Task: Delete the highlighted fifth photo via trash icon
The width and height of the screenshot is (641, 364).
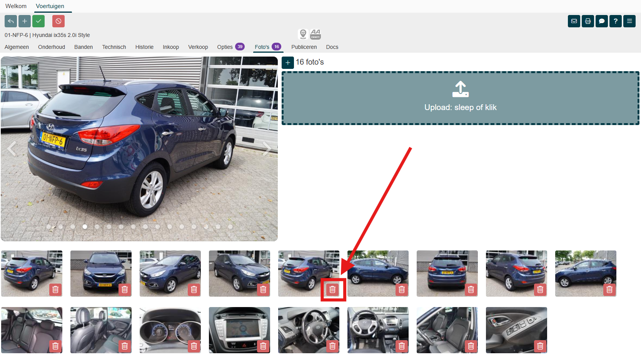Action: tap(332, 289)
